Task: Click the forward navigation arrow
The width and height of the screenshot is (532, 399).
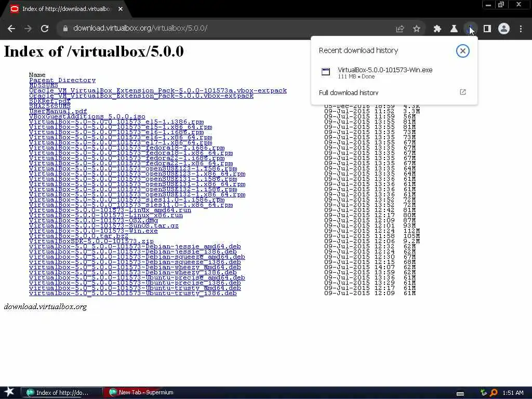Action: point(28,29)
